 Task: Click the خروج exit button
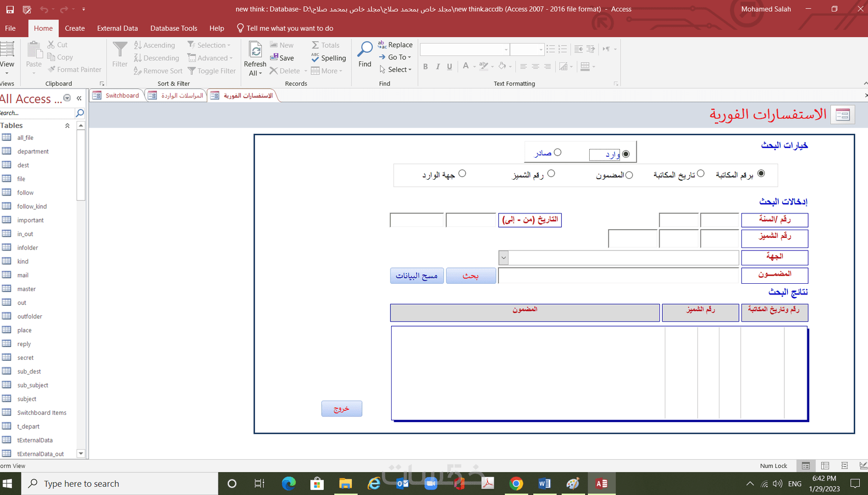(342, 409)
